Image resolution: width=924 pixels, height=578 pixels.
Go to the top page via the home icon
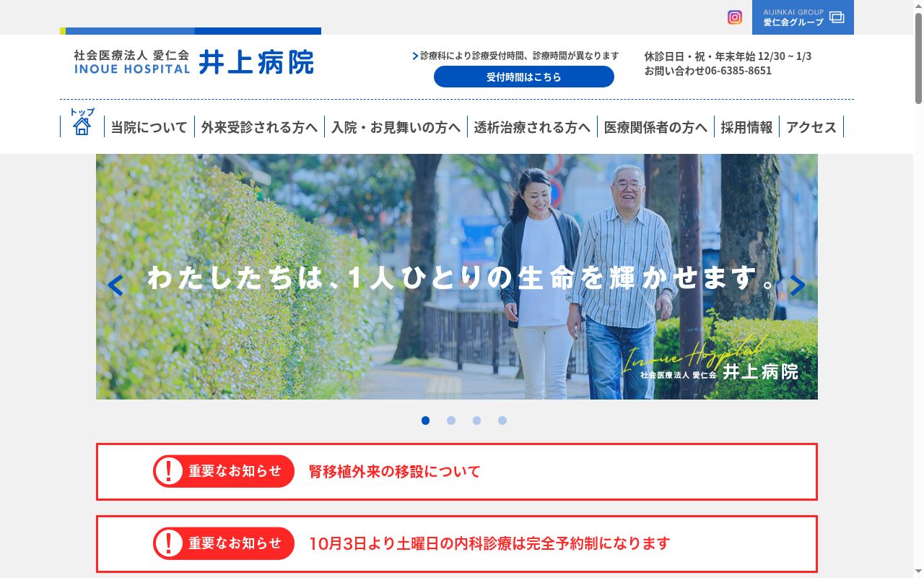[x=82, y=122]
